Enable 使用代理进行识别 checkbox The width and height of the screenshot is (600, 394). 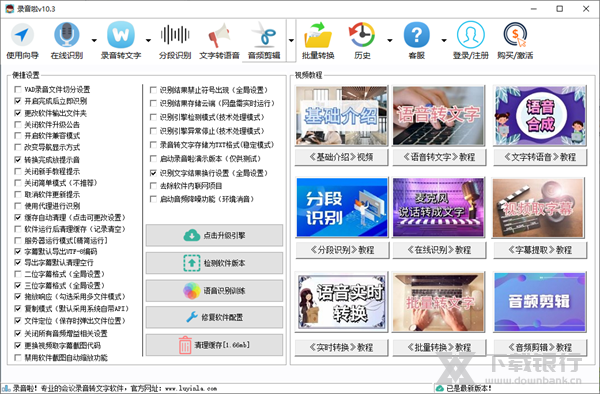[x=18, y=206]
